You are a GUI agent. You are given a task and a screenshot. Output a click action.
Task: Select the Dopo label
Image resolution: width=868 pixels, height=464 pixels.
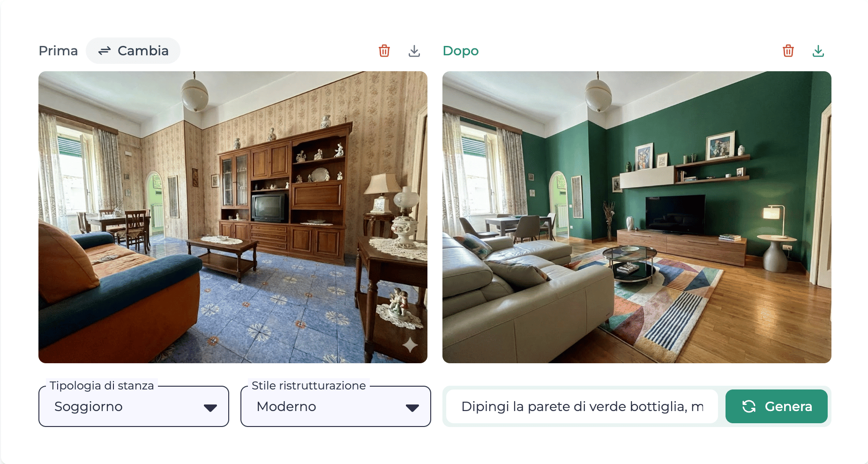(x=461, y=51)
